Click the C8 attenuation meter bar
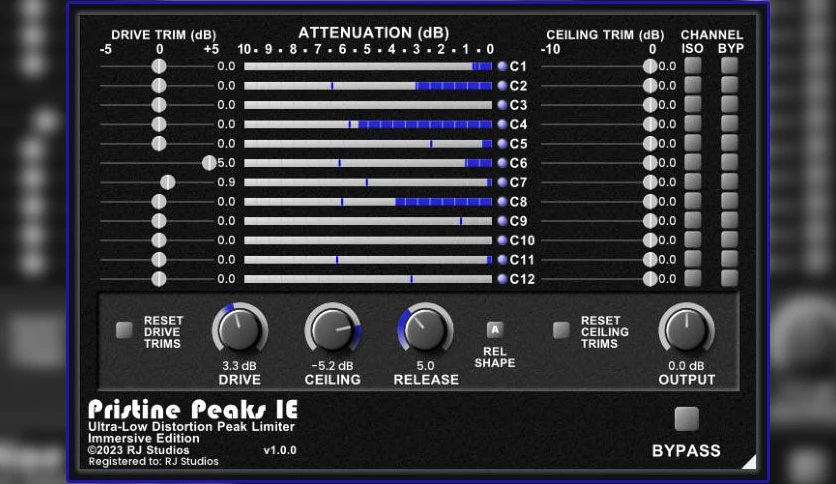 (x=368, y=201)
